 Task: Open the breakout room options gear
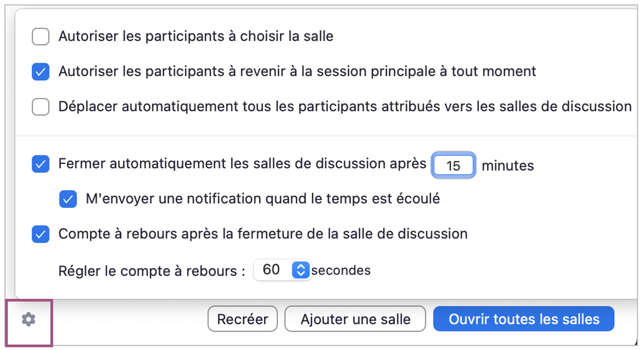(x=29, y=320)
